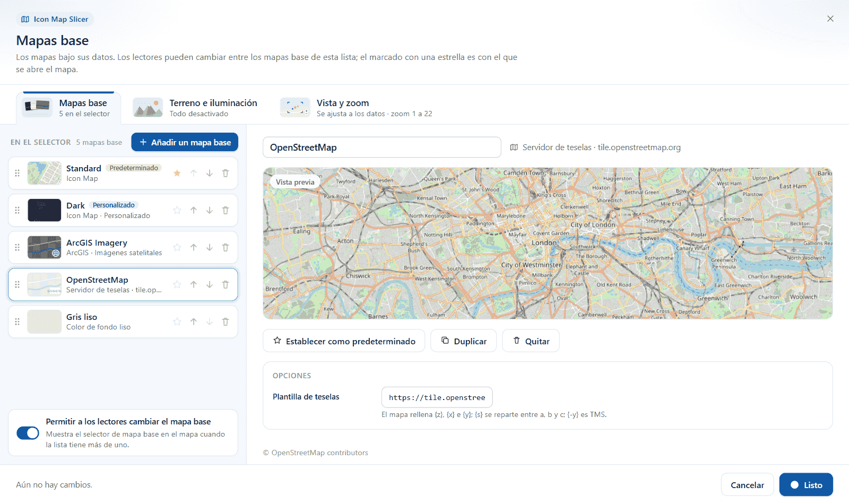The width and height of the screenshot is (849, 504).
Task: Click the 'Predeterminado' tag on Standard
Action: (x=134, y=168)
